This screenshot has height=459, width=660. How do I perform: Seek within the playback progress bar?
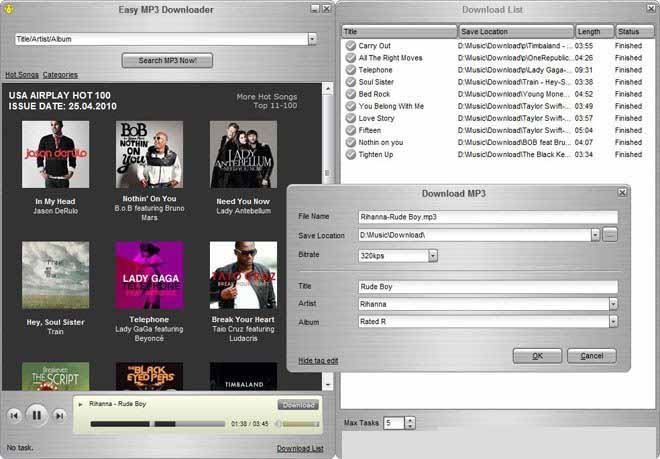pos(157,424)
